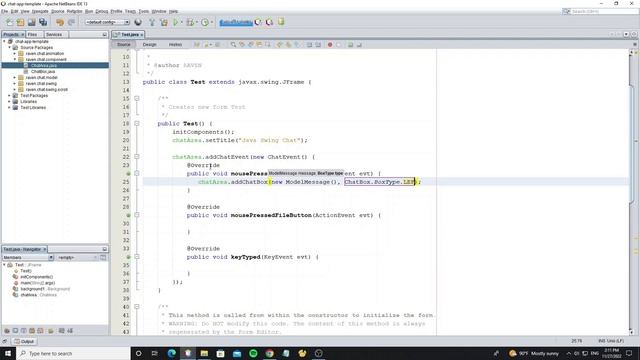Screen dimensions: 640x360
Task: Select ChatBox.java in project tree
Action: (x=43, y=71)
